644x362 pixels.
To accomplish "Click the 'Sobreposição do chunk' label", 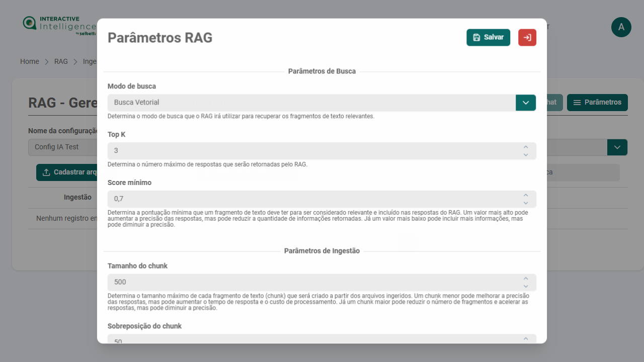I will click(x=144, y=326).
